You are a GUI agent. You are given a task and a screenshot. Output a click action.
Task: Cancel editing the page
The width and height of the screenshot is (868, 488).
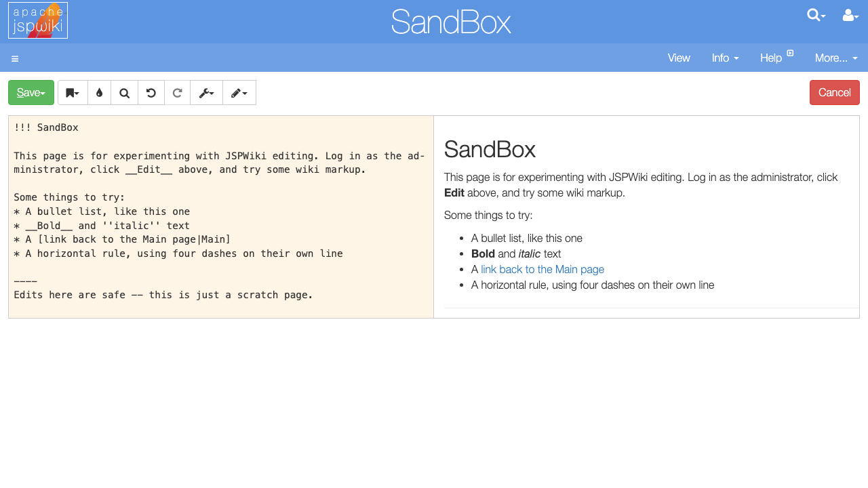[835, 93]
